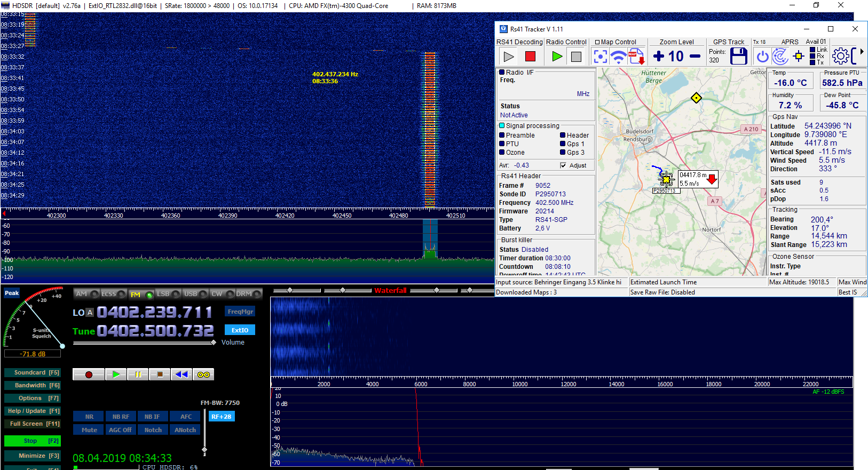Zoom in the map with the plus icon

(659, 56)
